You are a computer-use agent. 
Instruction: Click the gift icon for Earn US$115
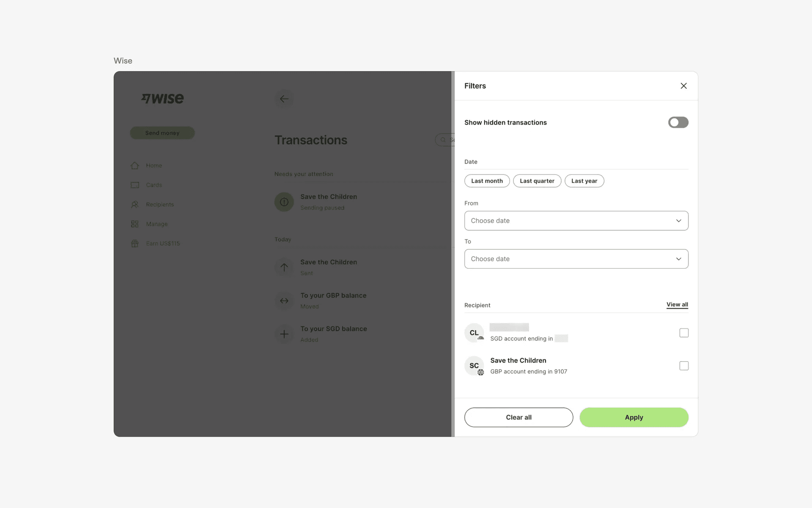(x=135, y=243)
